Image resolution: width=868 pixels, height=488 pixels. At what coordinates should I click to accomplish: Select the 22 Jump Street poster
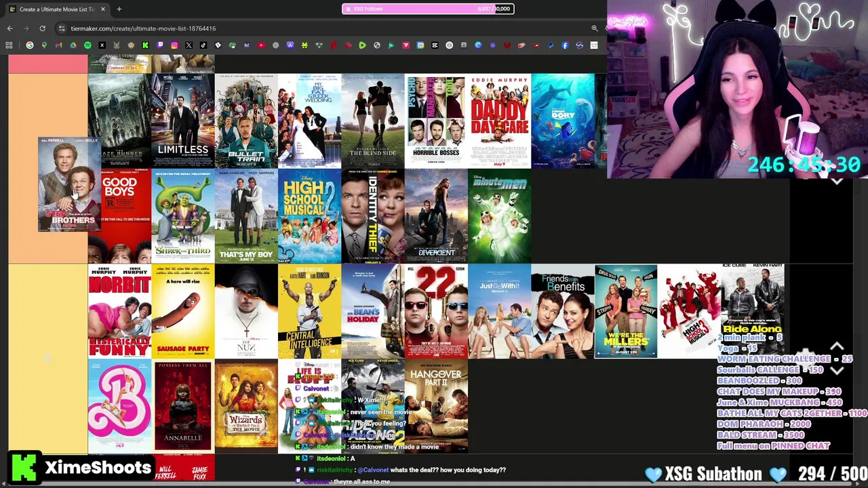click(436, 311)
